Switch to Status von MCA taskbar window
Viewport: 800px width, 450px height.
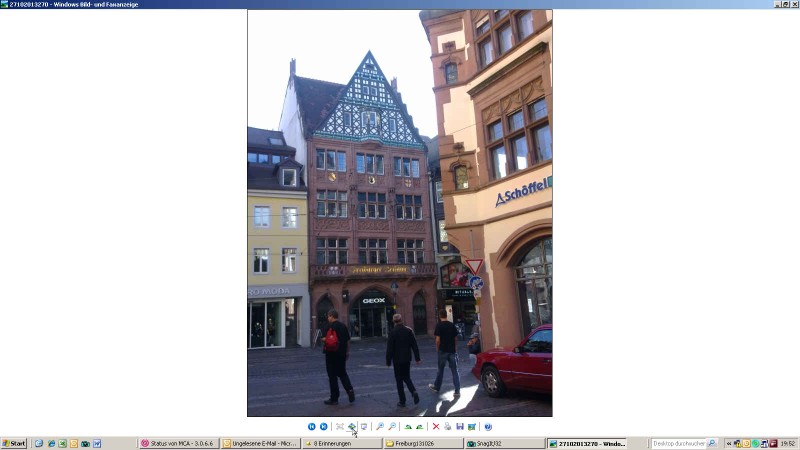click(178, 443)
